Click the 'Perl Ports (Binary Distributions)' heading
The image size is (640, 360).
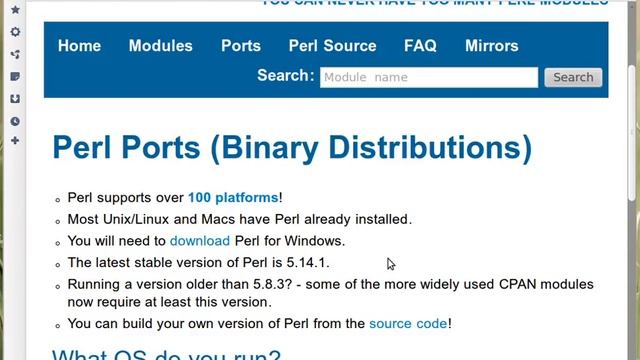click(292, 148)
